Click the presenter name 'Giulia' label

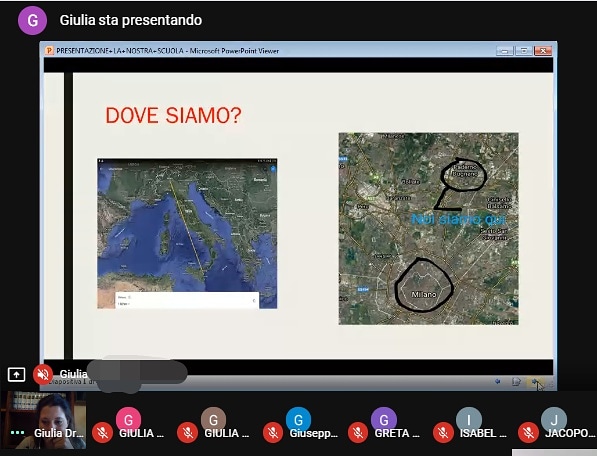pyautogui.click(x=73, y=374)
